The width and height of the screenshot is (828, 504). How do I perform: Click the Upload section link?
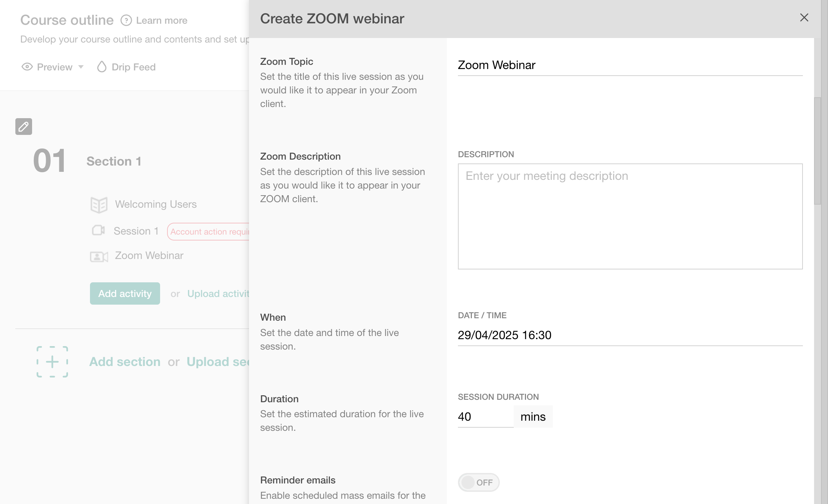pos(218,362)
